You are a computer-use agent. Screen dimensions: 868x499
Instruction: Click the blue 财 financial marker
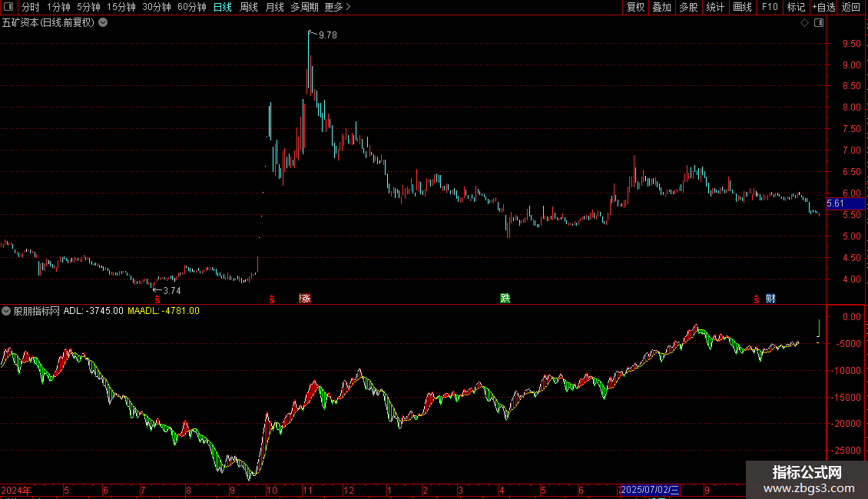(x=770, y=299)
